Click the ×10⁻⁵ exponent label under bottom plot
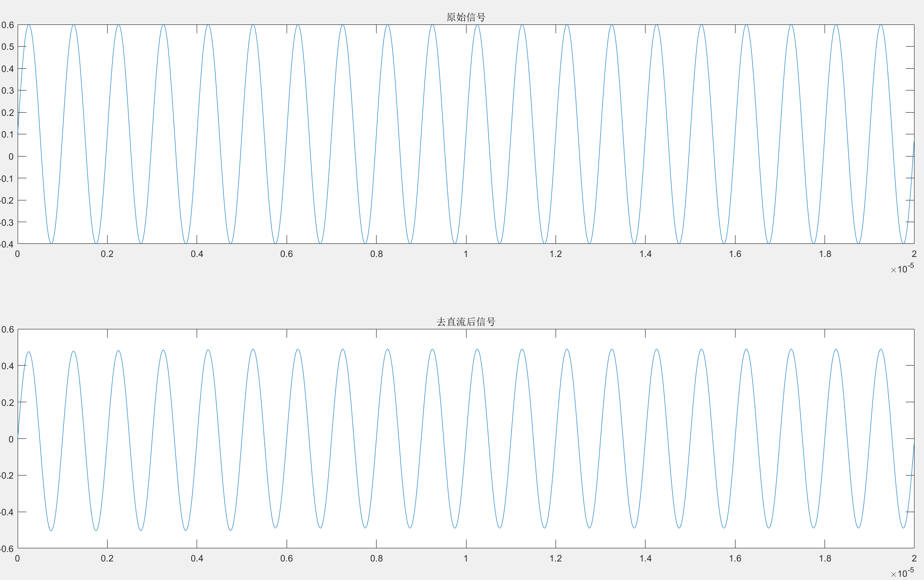The height and width of the screenshot is (580, 924). pyautogui.click(x=902, y=573)
